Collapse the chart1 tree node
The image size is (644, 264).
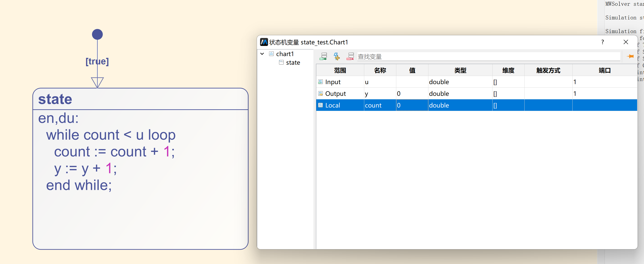click(262, 54)
